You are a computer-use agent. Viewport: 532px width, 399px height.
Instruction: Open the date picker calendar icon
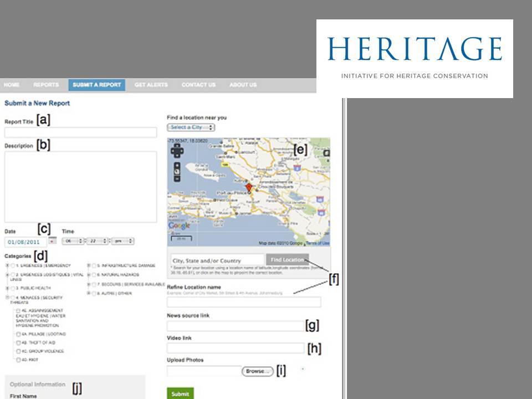[x=52, y=241]
